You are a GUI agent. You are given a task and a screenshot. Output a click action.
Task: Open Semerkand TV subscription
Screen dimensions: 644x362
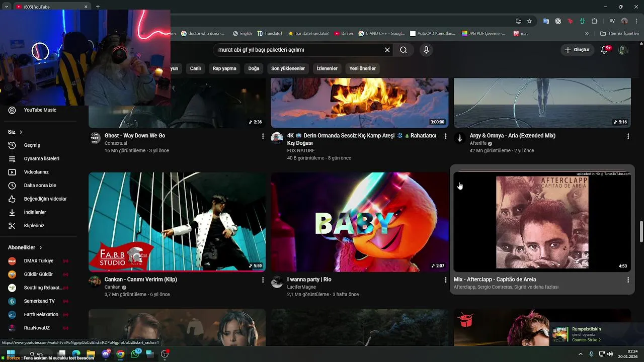[x=40, y=301]
